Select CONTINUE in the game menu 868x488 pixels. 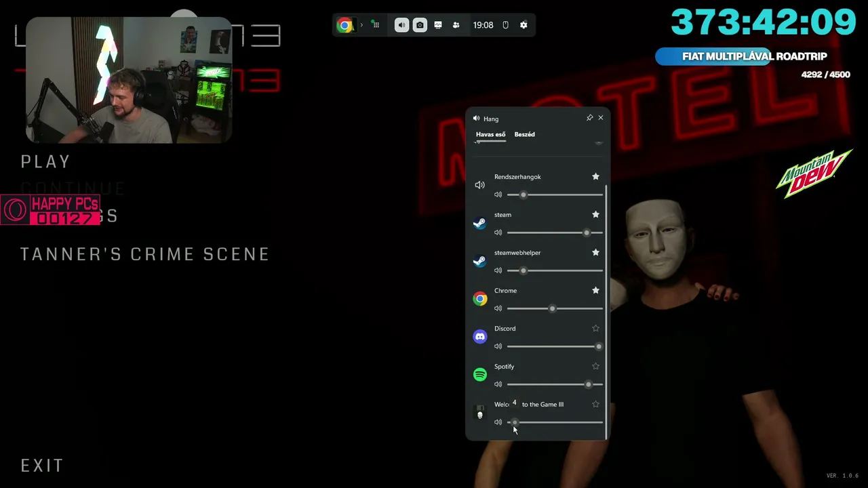pos(73,188)
